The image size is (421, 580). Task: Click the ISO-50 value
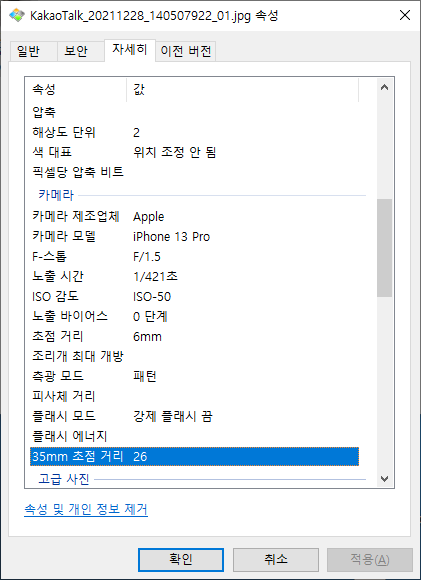(x=152, y=297)
